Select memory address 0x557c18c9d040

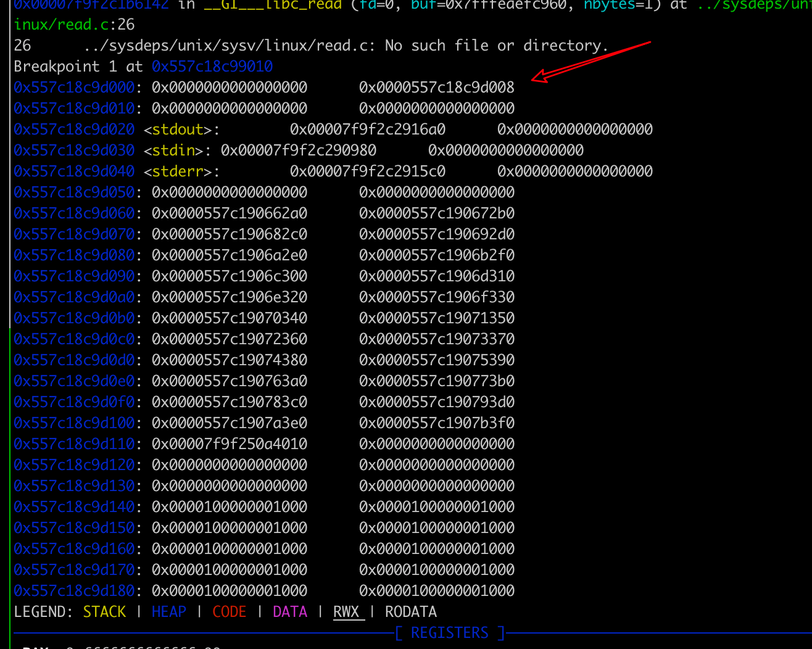click(x=74, y=172)
